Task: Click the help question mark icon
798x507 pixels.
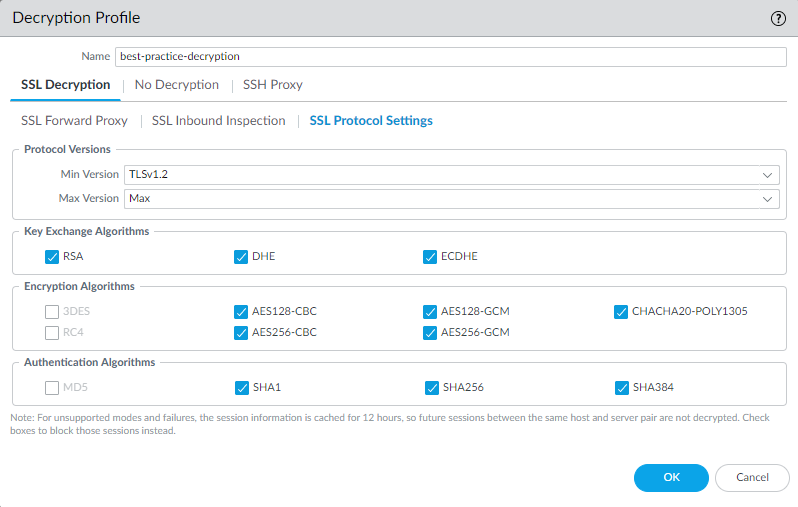Action: click(778, 18)
